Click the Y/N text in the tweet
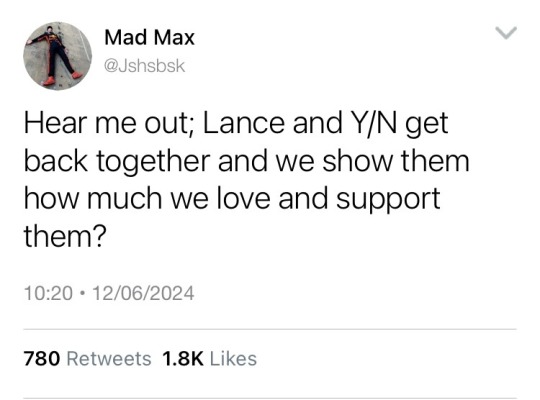This screenshot has width=540, height=400. click(x=371, y=124)
